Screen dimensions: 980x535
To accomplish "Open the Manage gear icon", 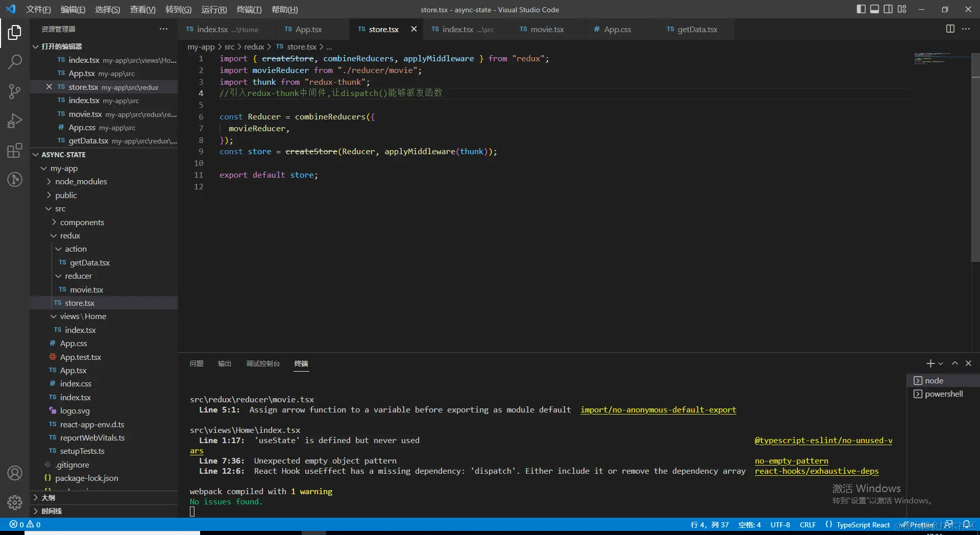I will (15, 503).
